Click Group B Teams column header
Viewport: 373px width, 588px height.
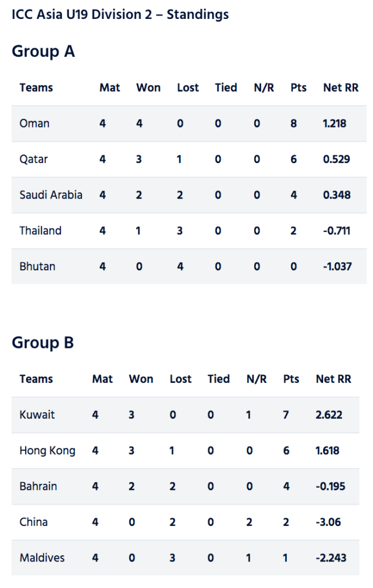36,379
